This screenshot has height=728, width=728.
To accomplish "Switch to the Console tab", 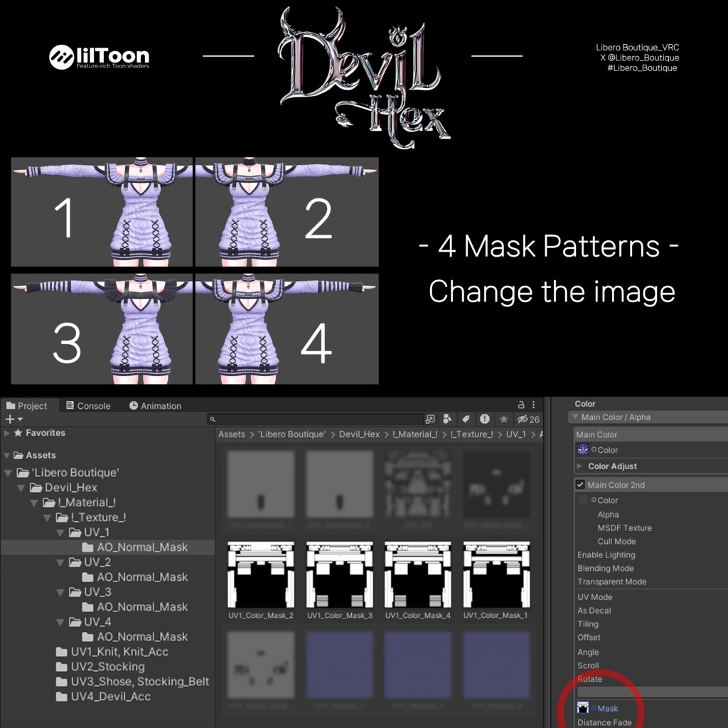I will coord(88,405).
